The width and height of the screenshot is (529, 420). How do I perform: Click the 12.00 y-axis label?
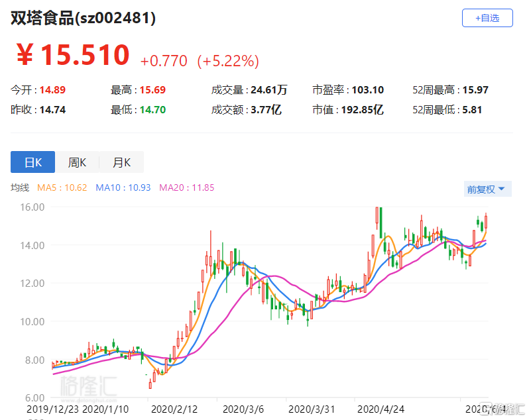click(x=32, y=283)
